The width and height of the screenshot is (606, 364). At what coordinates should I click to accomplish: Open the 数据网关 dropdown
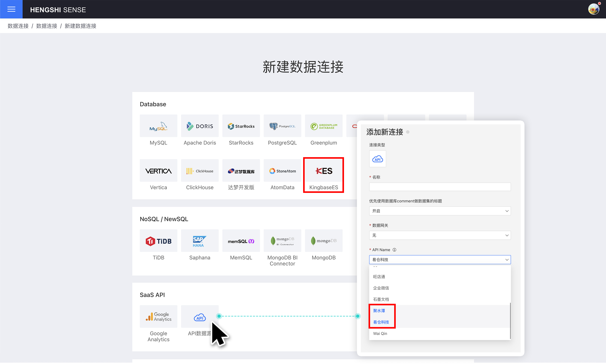tap(440, 235)
